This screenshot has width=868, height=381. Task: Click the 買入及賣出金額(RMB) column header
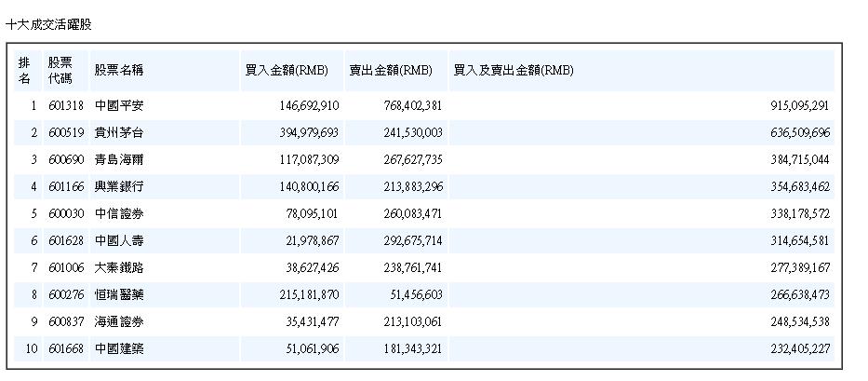(x=514, y=71)
